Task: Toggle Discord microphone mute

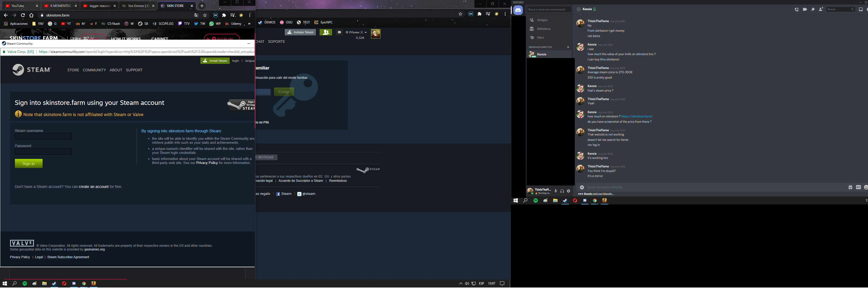Action: coord(556,191)
